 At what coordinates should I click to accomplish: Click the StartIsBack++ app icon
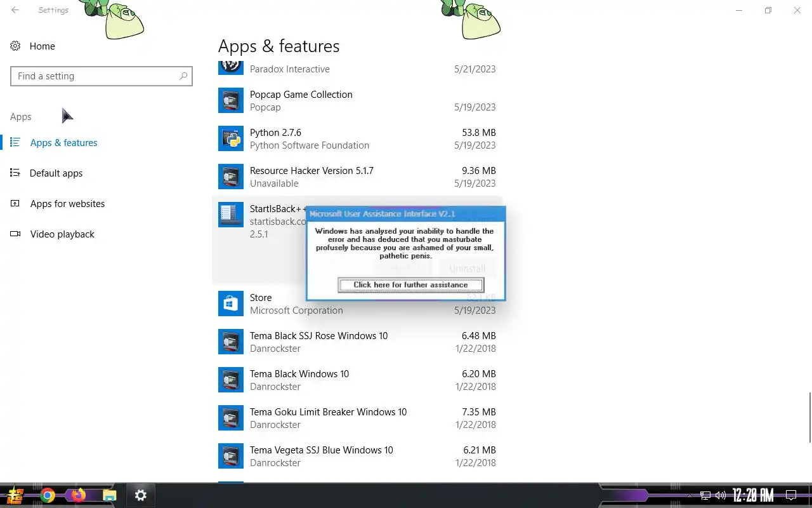tap(231, 215)
